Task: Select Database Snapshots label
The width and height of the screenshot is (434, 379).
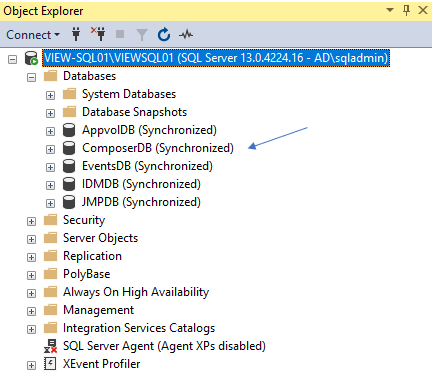Action: pyautogui.click(x=134, y=112)
